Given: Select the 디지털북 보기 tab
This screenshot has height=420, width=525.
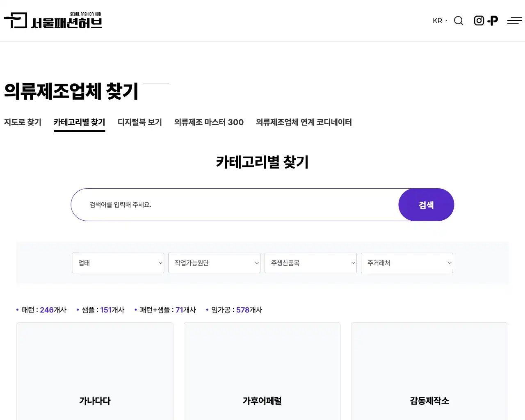Looking at the screenshot, I should pos(139,122).
